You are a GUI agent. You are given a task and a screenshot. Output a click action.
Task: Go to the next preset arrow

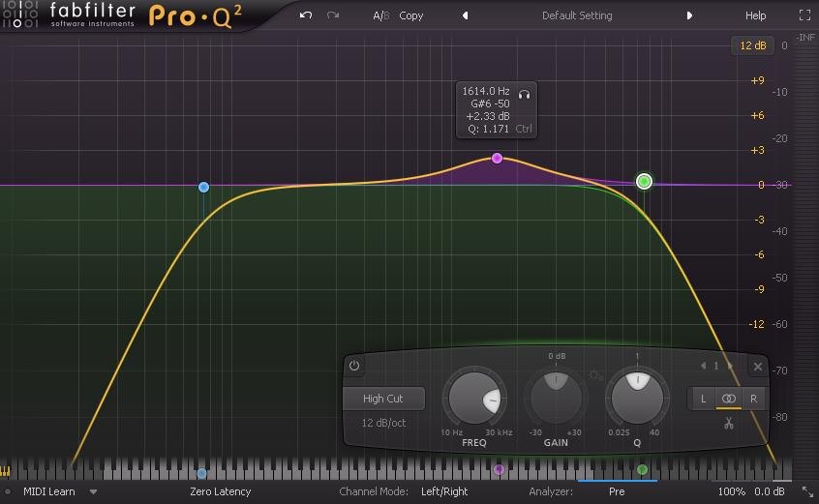pyautogui.click(x=689, y=15)
